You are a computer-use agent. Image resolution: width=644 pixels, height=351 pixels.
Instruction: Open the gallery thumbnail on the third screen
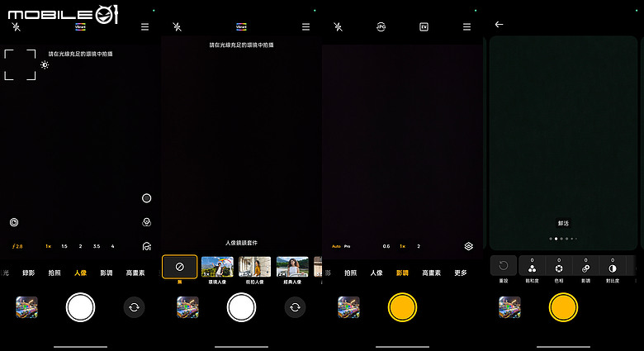point(348,307)
